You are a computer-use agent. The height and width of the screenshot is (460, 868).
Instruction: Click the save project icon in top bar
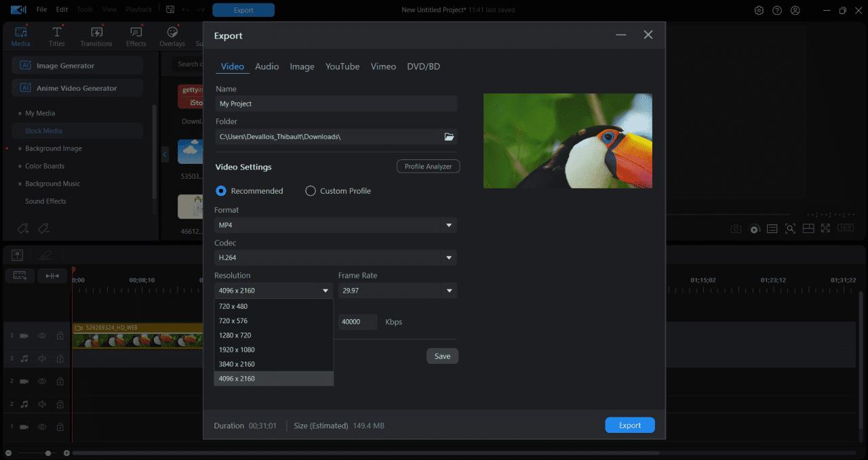(170, 10)
